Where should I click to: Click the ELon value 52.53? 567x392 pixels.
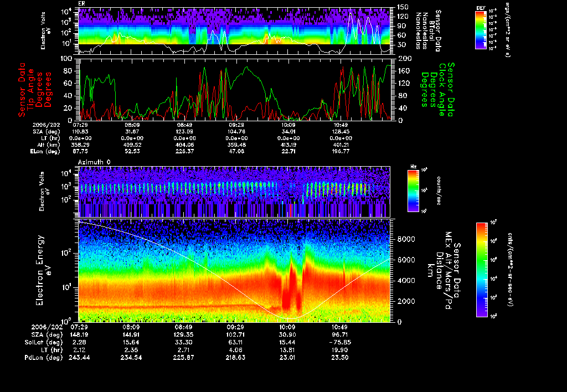[x=132, y=151]
